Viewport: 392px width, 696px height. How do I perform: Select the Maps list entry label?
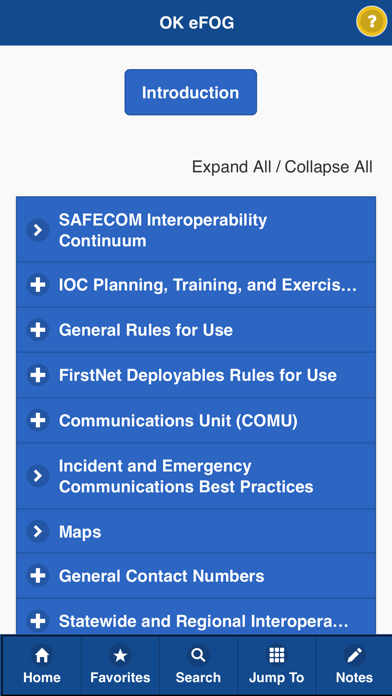80,532
